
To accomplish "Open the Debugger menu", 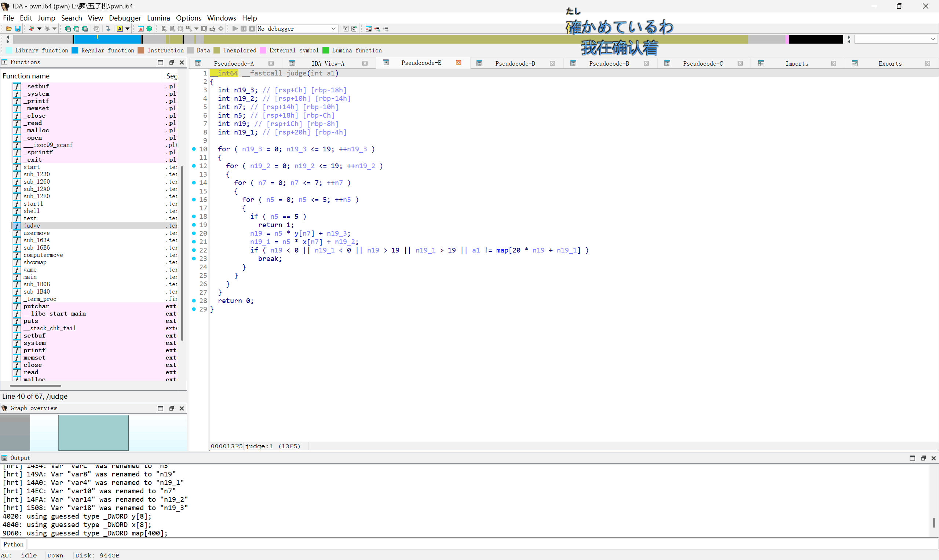I will click(125, 18).
